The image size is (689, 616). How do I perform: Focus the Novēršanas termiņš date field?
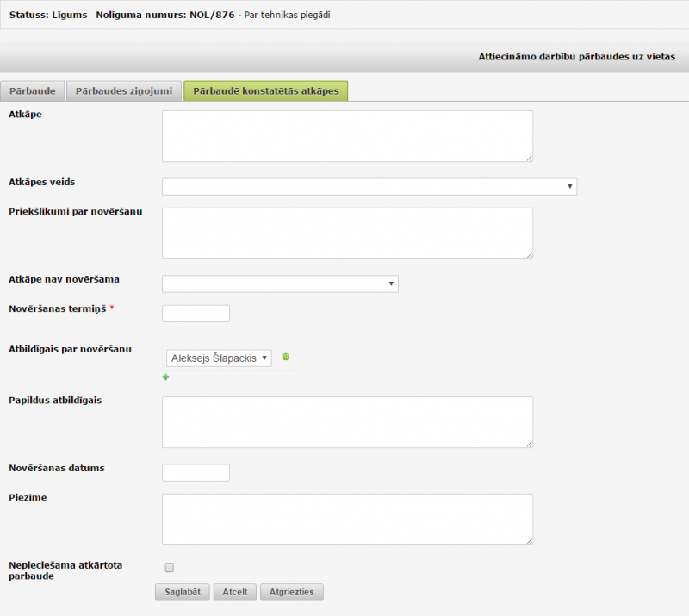(x=196, y=314)
